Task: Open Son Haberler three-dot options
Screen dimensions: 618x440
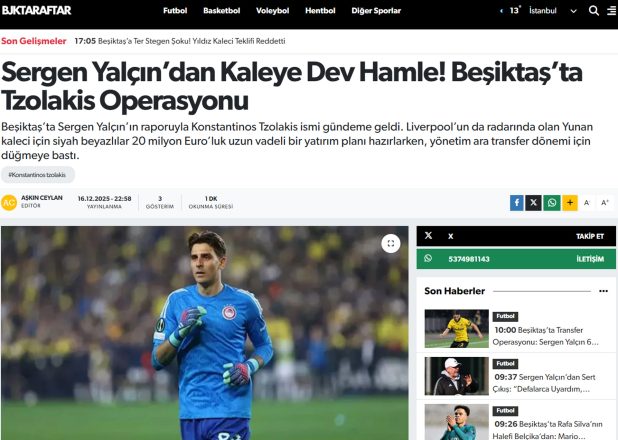Action: tap(603, 291)
